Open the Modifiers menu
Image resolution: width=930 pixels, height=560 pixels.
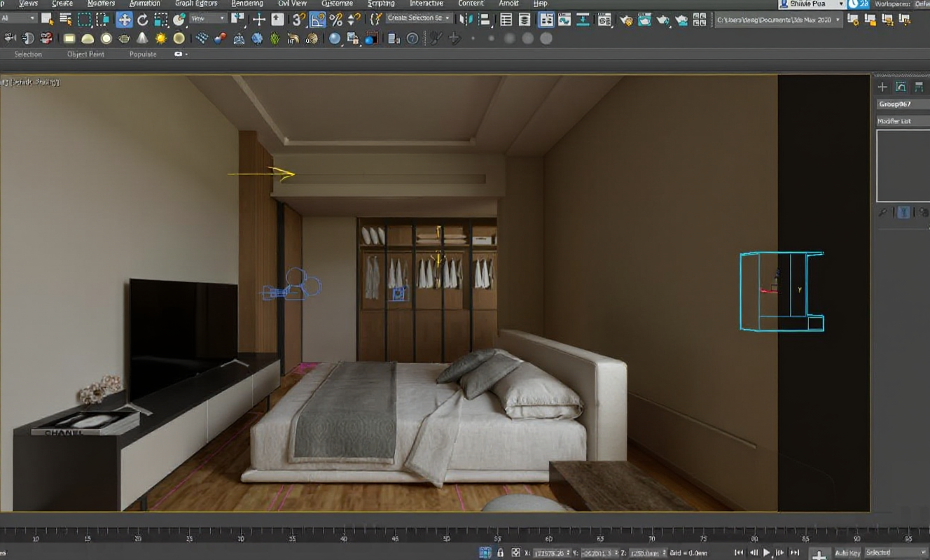[x=101, y=3]
